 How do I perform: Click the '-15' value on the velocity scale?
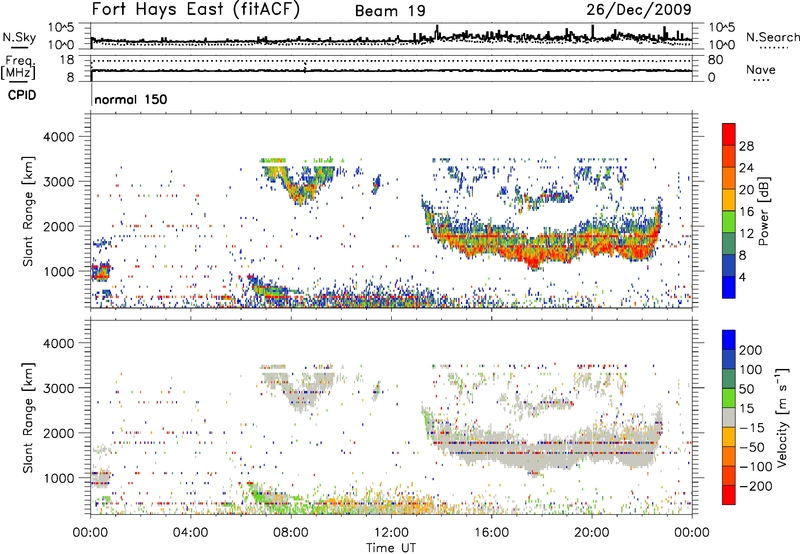[x=752, y=428]
